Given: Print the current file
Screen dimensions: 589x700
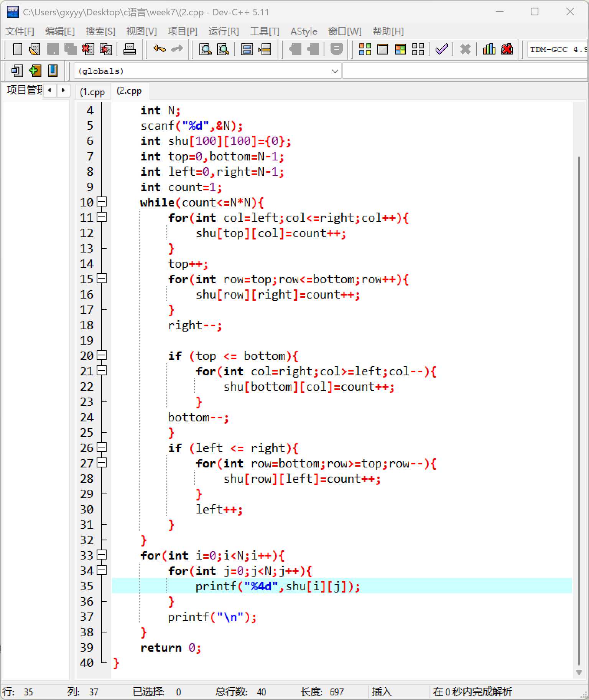Looking at the screenshot, I should tap(129, 49).
